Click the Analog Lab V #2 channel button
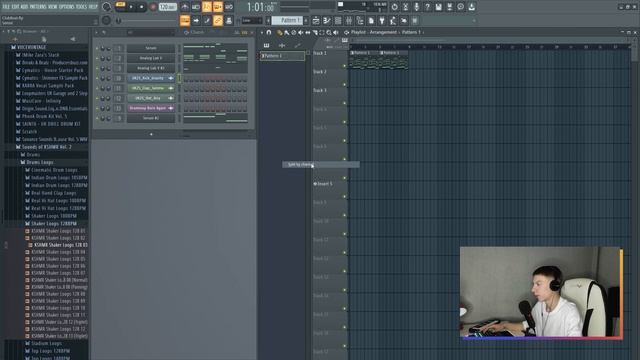 [x=151, y=68]
